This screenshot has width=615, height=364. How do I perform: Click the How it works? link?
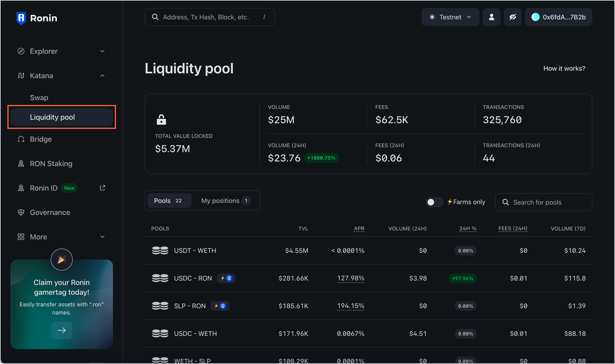[x=564, y=68]
